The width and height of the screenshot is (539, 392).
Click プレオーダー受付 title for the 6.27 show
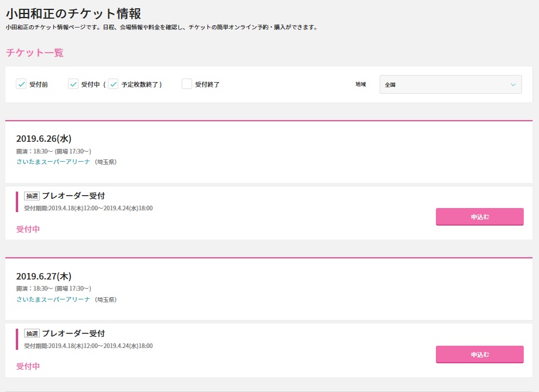coord(73,333)
